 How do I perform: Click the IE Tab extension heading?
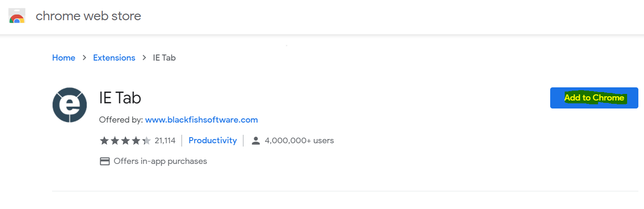(x=120, y=98)
